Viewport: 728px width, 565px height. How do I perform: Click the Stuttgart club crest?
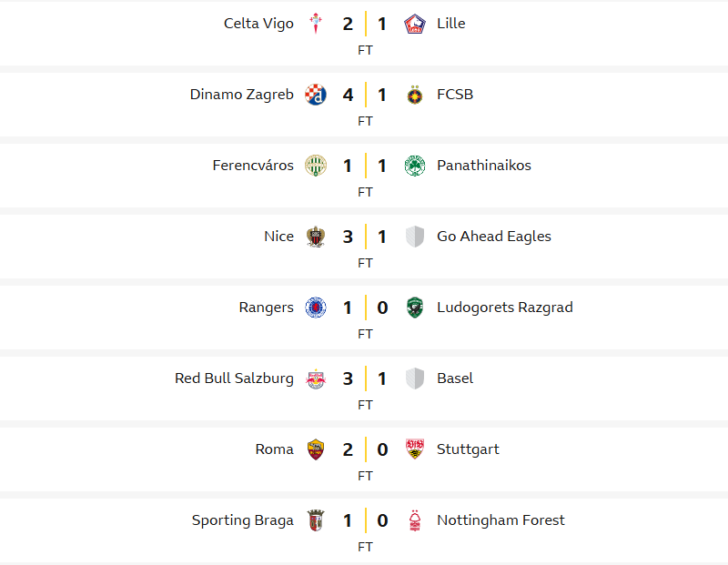[415, 449]
